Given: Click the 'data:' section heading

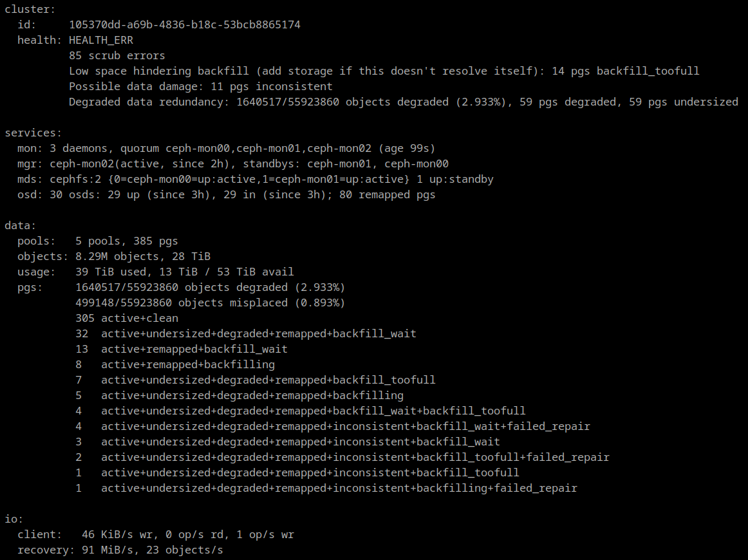Looking at the screenshot, I should point(21,225).
